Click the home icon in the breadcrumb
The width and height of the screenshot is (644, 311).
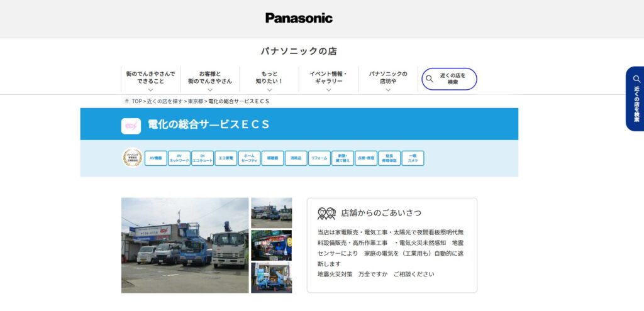click(126, 101)
